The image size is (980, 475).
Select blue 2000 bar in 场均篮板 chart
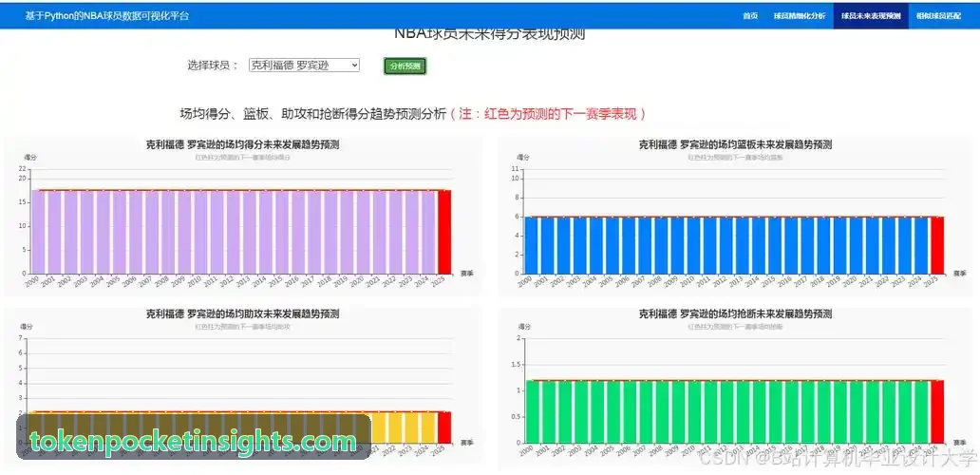click(531, 245)
